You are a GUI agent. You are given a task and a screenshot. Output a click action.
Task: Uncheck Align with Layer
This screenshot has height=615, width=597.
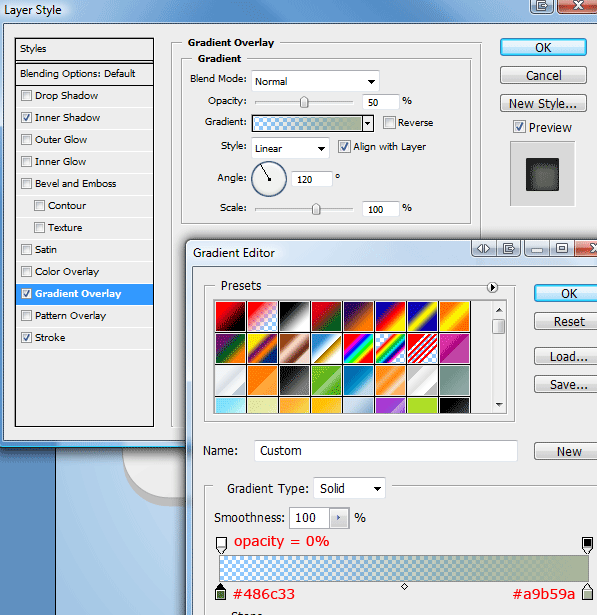[x=344, y=147]
